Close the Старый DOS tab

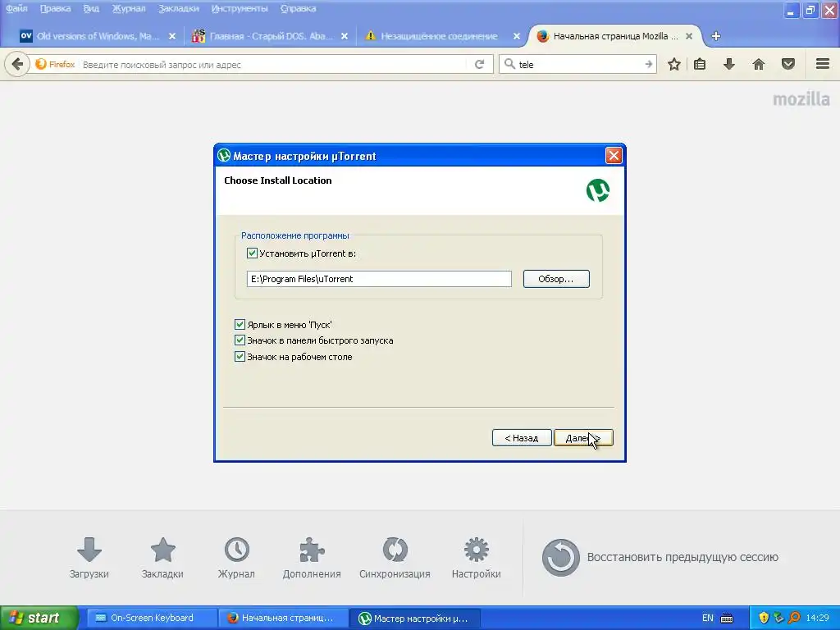[345, 36]
